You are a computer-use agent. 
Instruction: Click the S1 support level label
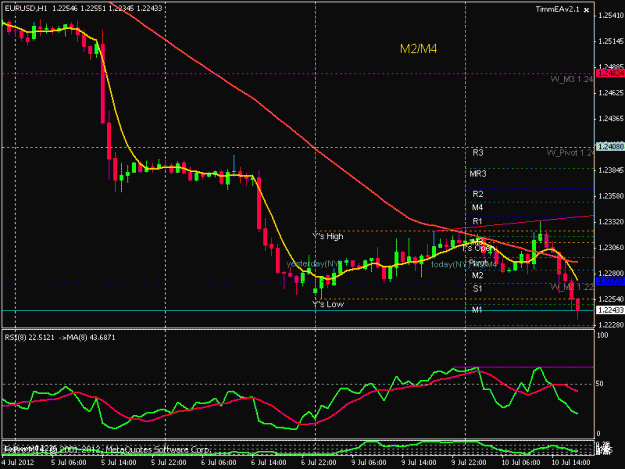tap(477, 288)
